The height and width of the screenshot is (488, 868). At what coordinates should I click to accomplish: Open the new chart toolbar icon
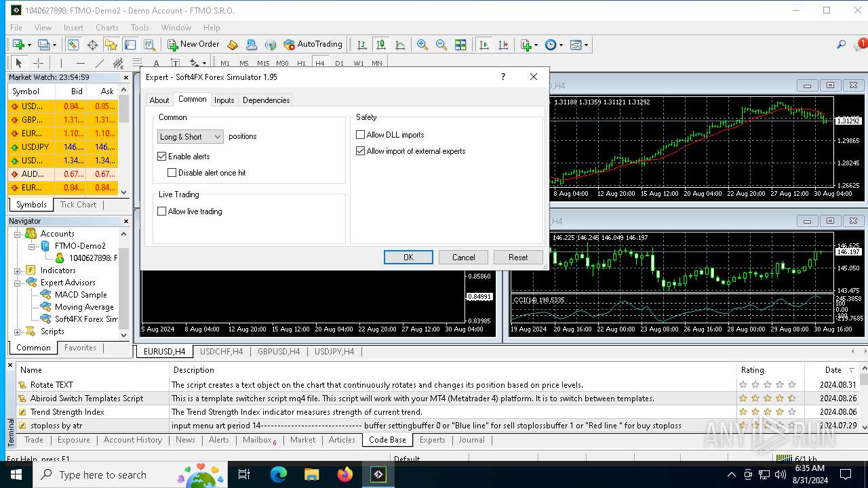[x=18, y=45]
